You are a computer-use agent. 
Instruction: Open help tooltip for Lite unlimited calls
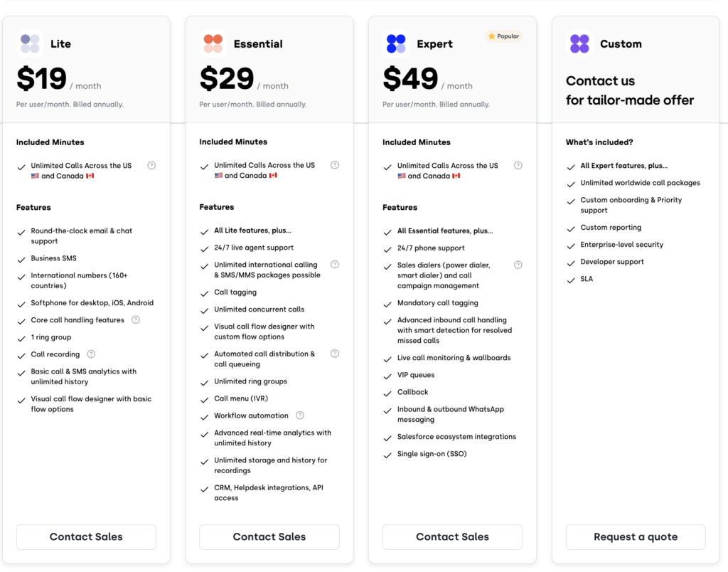click(151, 165)
